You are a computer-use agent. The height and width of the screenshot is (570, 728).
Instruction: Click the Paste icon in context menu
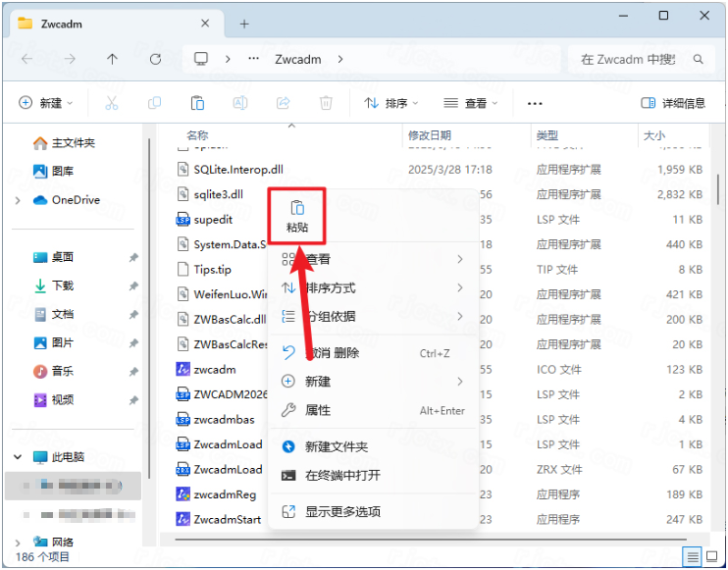coord(296,208)
